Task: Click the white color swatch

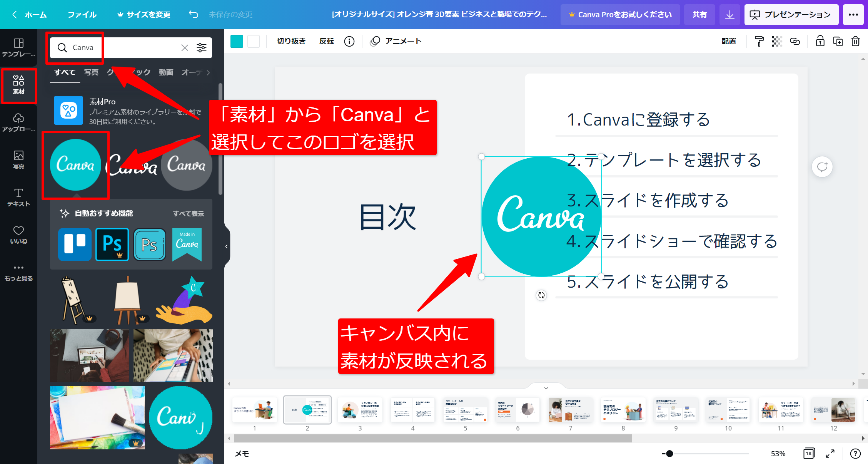Action: [x=254, y=41]
